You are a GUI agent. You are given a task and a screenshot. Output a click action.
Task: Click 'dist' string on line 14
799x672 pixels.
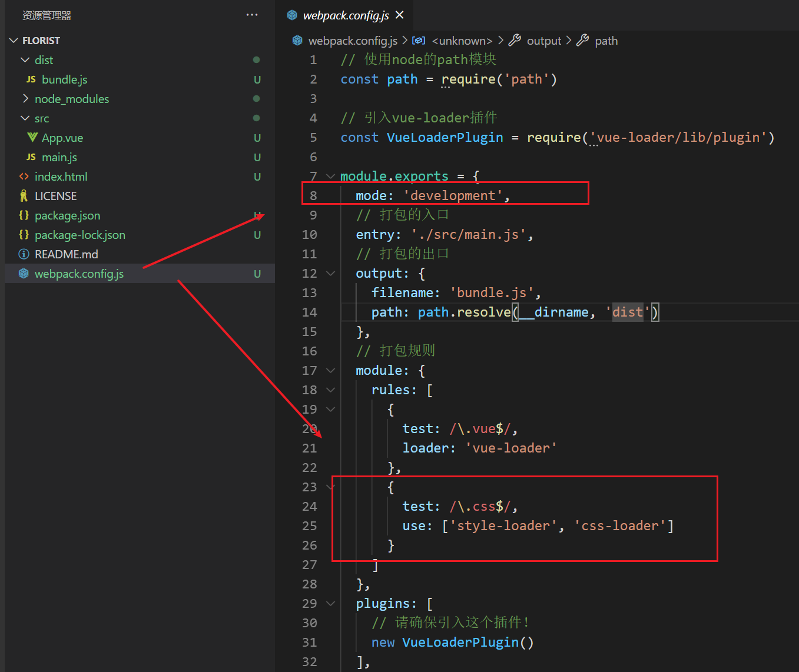pyautogui.click(x=628, y=312)
